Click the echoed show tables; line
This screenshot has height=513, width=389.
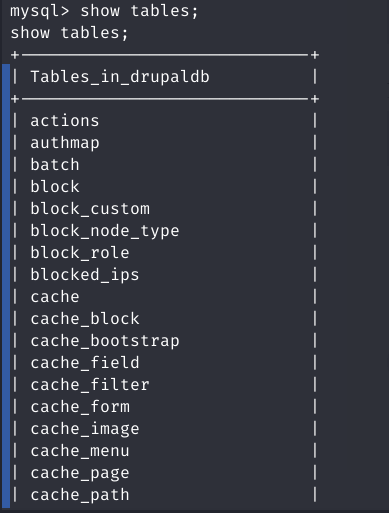pyautogui.click(x=69, y=33)
